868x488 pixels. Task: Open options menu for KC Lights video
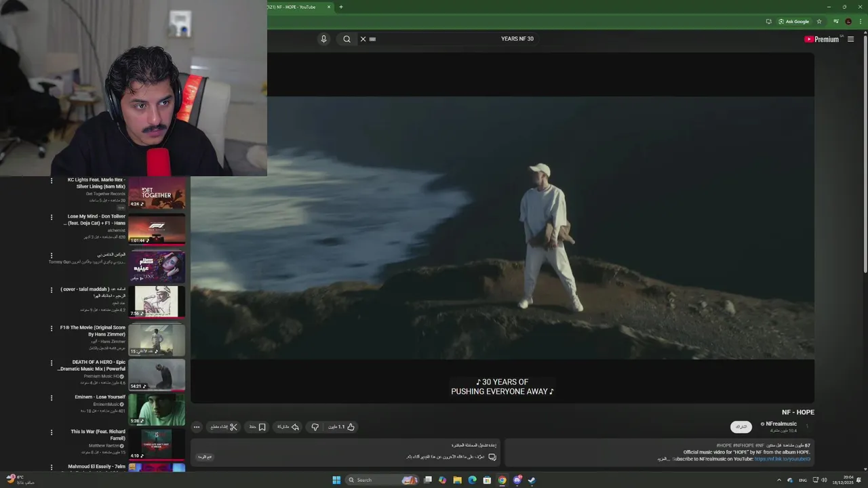pos(51,181)
